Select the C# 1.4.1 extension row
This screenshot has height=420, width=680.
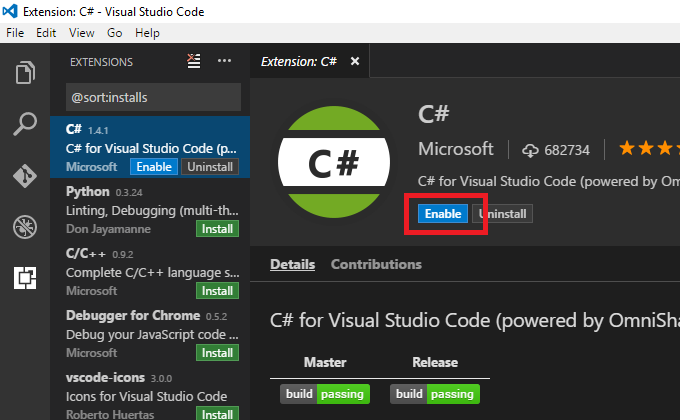(x=150, y=147)
